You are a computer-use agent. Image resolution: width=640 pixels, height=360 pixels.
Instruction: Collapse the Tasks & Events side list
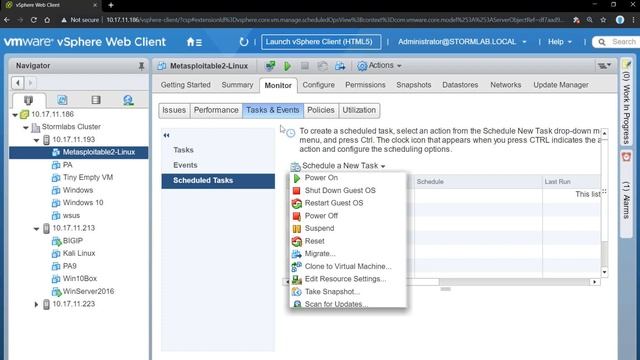pos(166,135)
